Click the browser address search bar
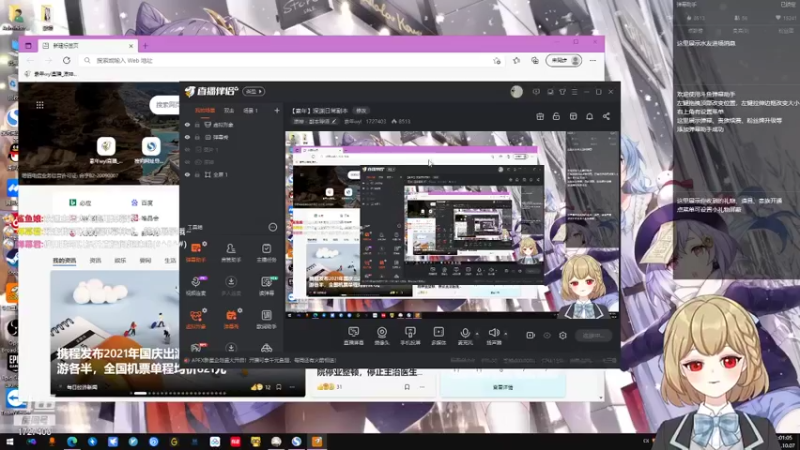This screenshot has width=800, height=450. 291,60
